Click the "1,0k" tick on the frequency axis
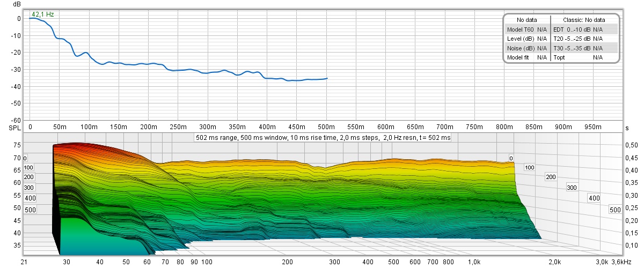 click(x=474, y=262)
